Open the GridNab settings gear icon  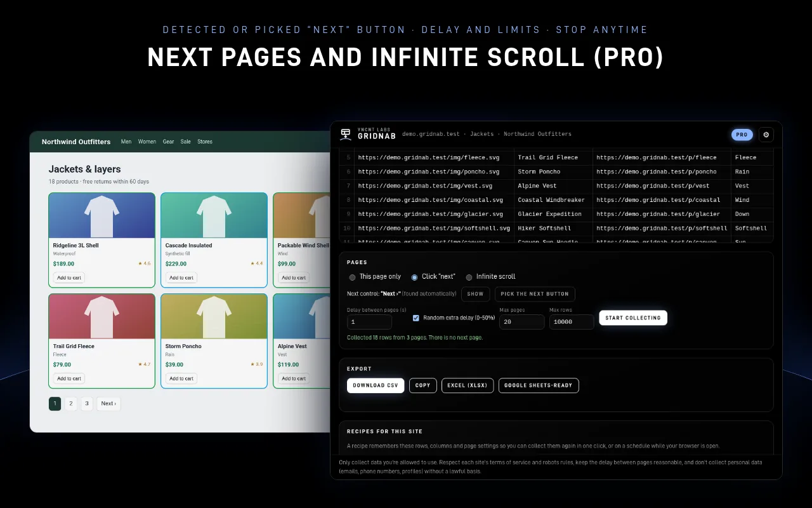(766, 135)
